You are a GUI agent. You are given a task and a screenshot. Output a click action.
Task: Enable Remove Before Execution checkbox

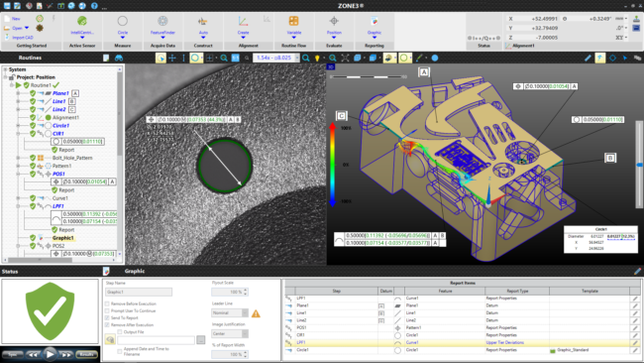107,303
